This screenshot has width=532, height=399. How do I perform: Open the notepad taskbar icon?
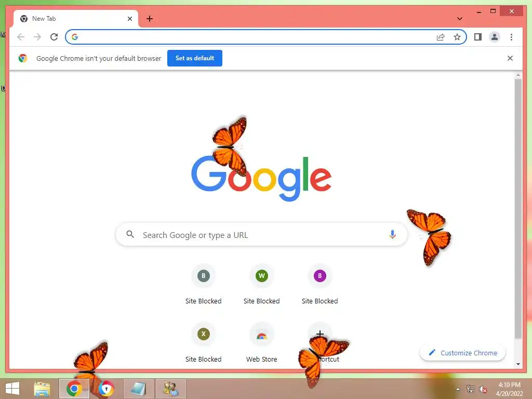coord(139,389)
